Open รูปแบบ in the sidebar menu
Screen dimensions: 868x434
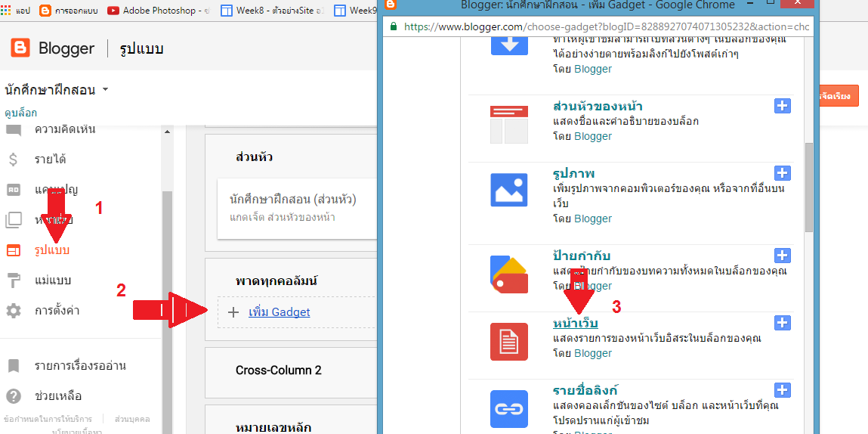click(52, 250)
